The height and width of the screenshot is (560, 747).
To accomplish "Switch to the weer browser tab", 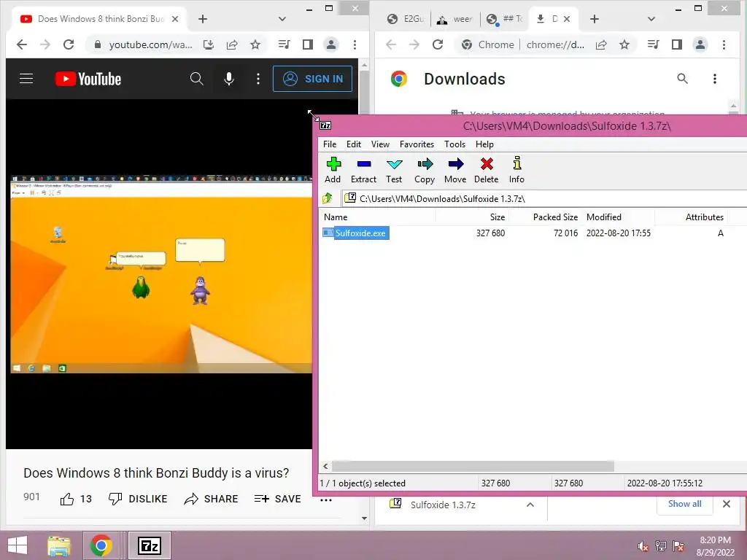I will tap(455, 19).
